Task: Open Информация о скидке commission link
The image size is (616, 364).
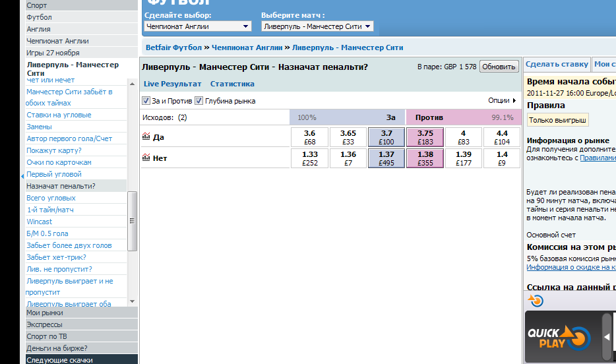Action: coord(570,268)
